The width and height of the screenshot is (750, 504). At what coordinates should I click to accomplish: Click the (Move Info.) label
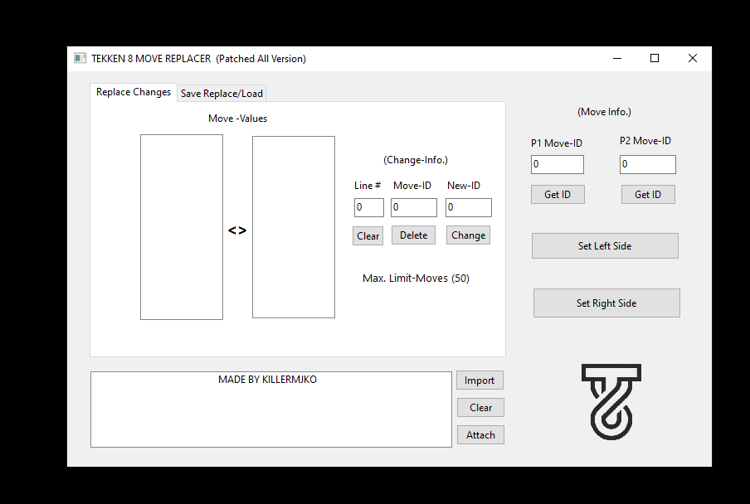tap(604, 112)
